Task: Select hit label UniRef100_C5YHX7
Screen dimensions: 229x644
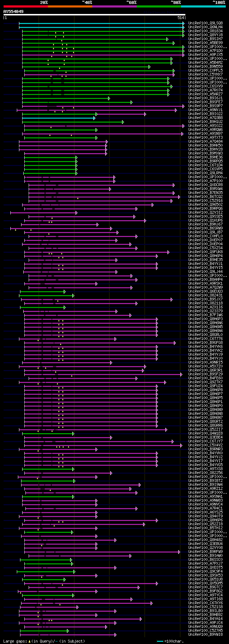Action: (x=205, y=74)
